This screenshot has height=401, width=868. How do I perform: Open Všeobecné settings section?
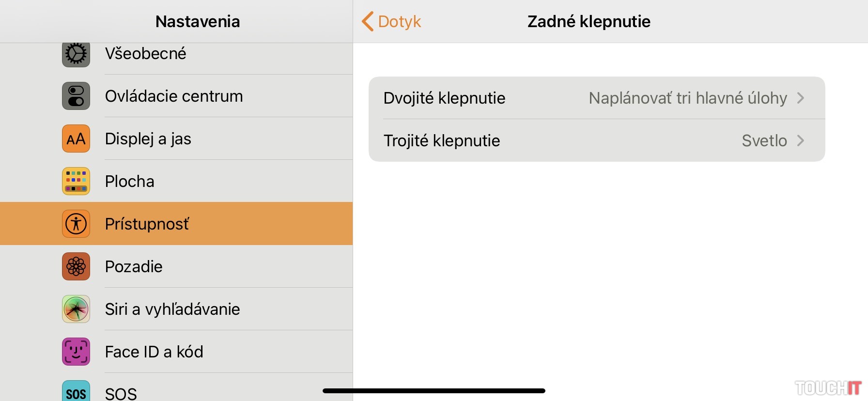[146, 53]
